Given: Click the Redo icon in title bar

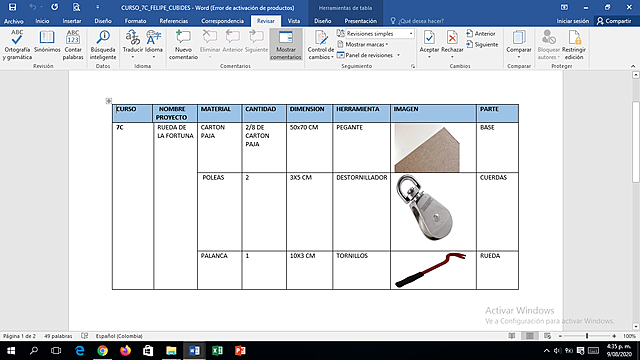Looking at the screenshot, I should coord(54,7).
